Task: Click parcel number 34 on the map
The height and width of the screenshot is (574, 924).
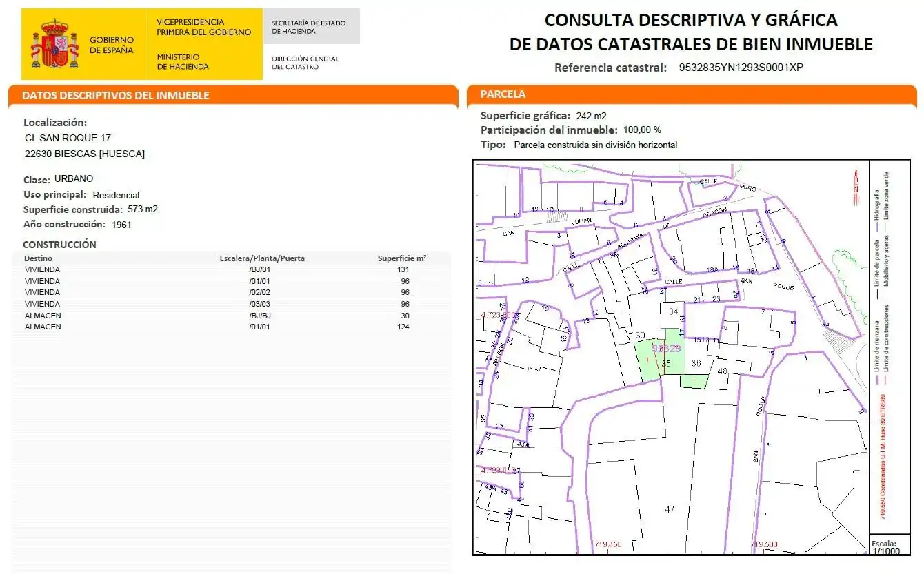Action: (673, 311)
